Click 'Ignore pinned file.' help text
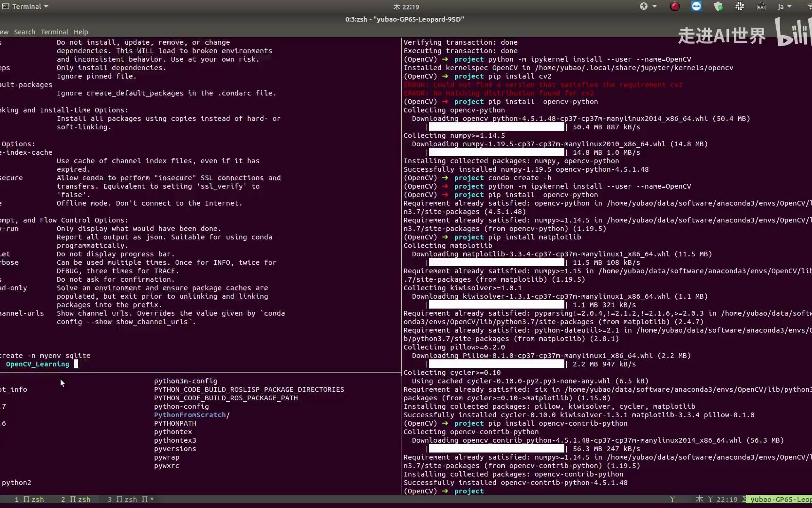Image resolution: width=812 pixels, height=508 pixels. [x=96, y=76]
